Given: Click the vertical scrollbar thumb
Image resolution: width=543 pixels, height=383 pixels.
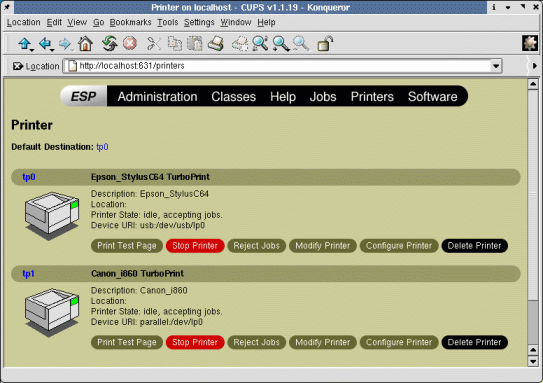Looking at the screenshot, I should 533,195.
